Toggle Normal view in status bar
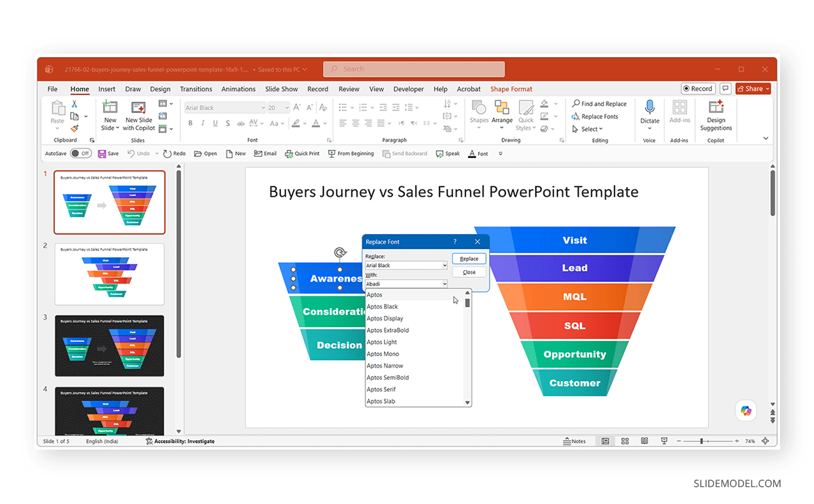The height and width of the screenshot is (504, 814). pos(606,441)
